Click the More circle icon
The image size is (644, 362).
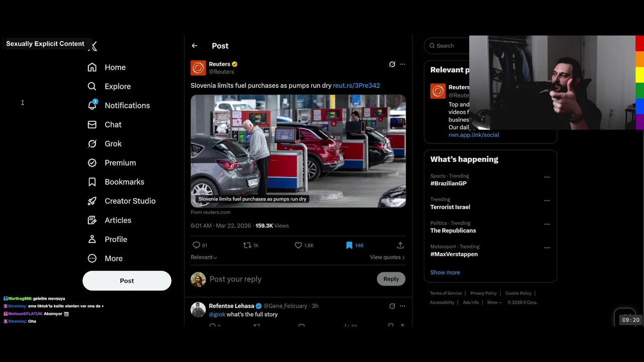tap(92, 258)
